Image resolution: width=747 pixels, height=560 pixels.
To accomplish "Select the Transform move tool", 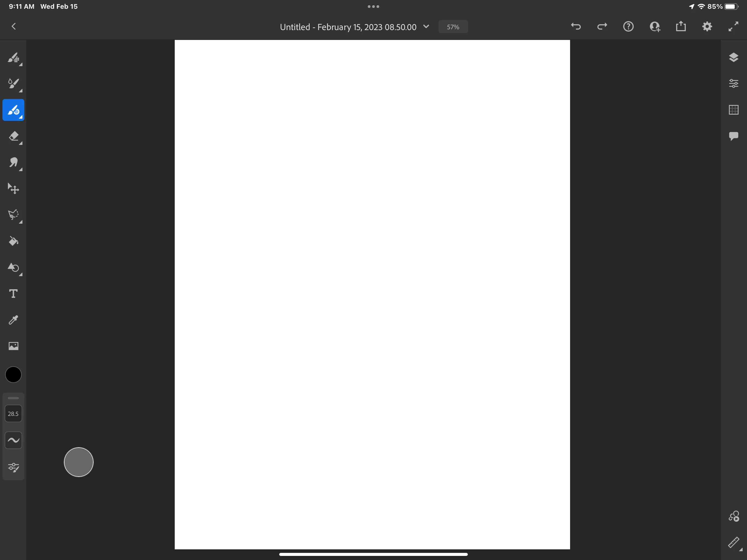I will point(13,189).
